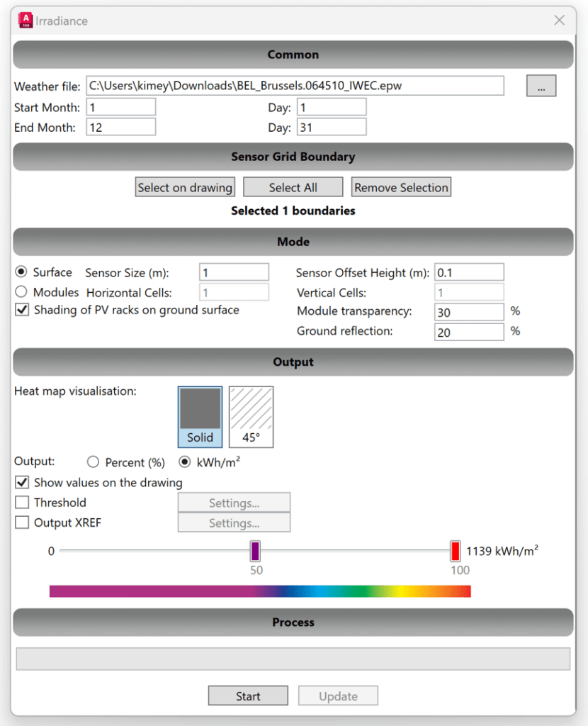
Task: Click the purple slider handle at 50
Action: (255, 551)
